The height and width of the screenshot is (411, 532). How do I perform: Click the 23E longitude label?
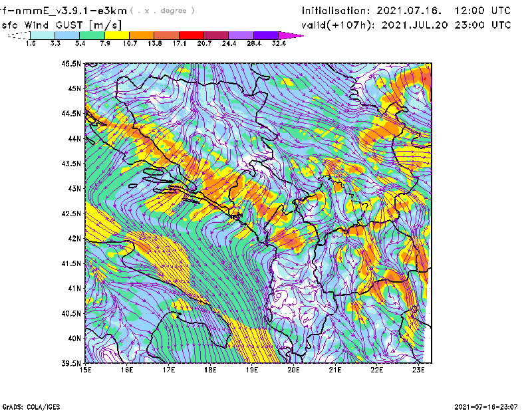[418, 370]
